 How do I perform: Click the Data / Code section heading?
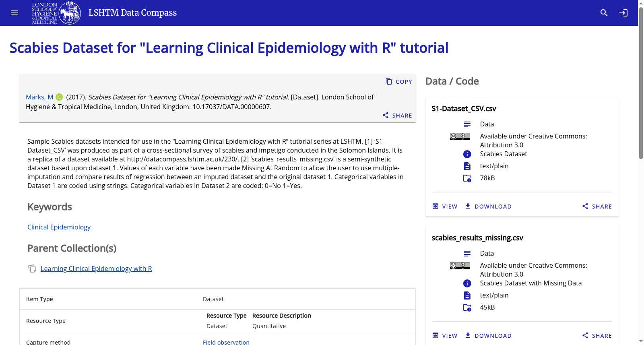pyautogui.click(x=452, y=81)
